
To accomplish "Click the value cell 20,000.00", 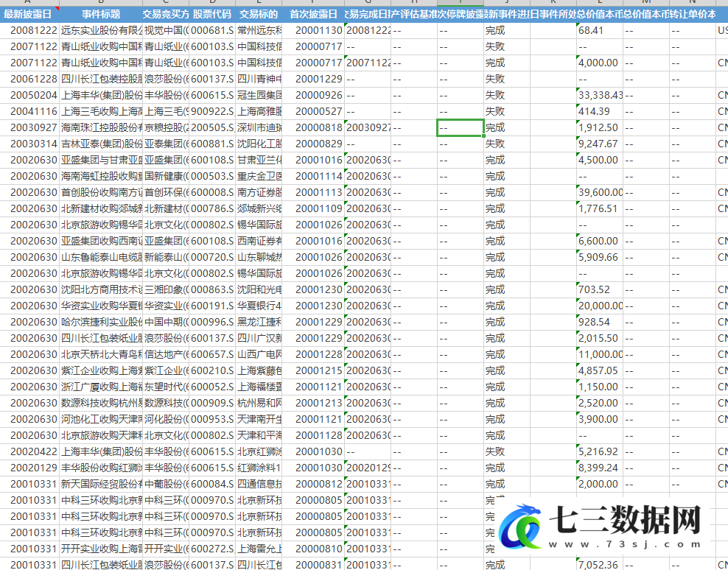I will [600, 306].
